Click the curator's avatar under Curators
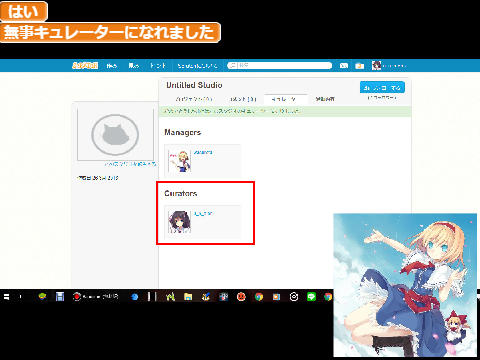 pos(179,222)
